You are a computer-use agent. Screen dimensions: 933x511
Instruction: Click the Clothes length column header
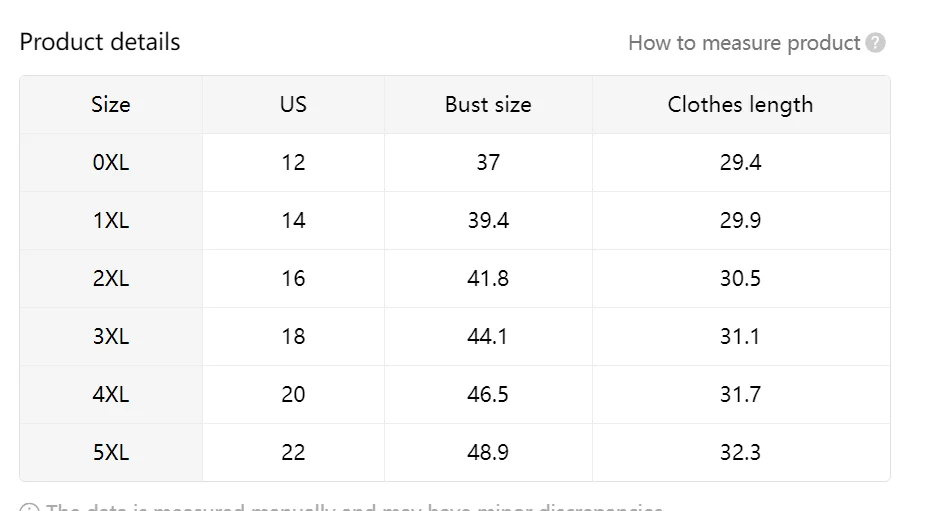coord(740,105)
